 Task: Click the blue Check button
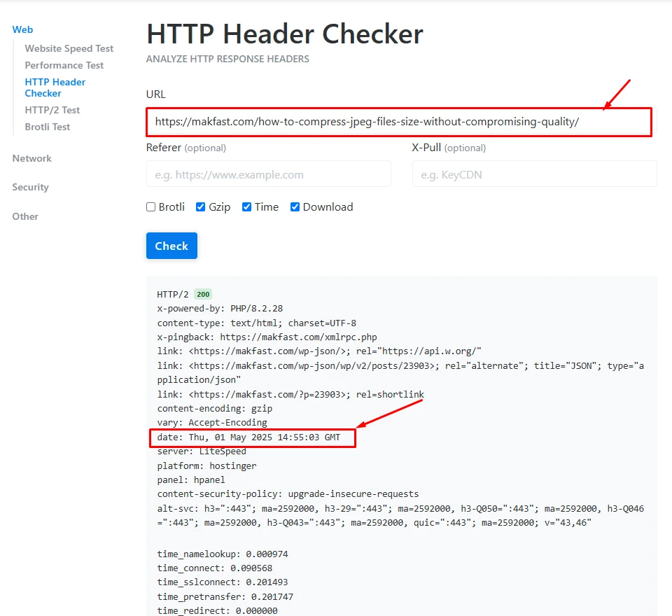172,246
